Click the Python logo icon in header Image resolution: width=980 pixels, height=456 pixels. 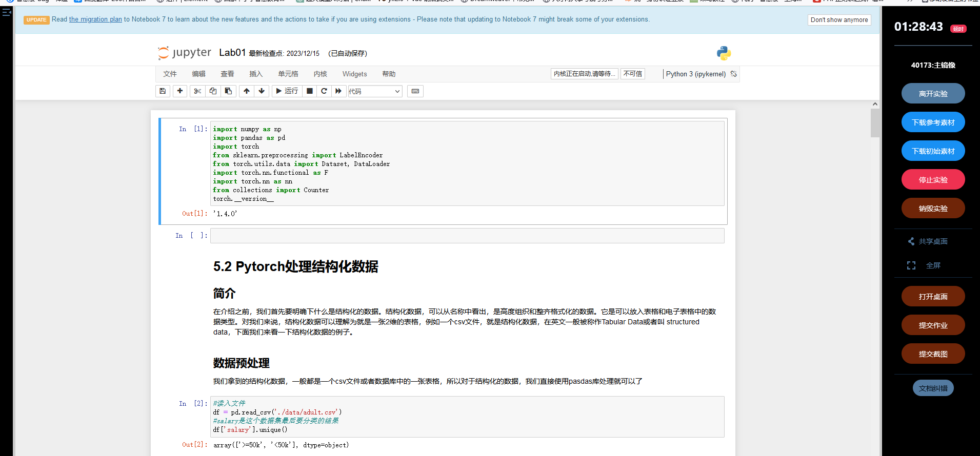[x=724, y=53]
